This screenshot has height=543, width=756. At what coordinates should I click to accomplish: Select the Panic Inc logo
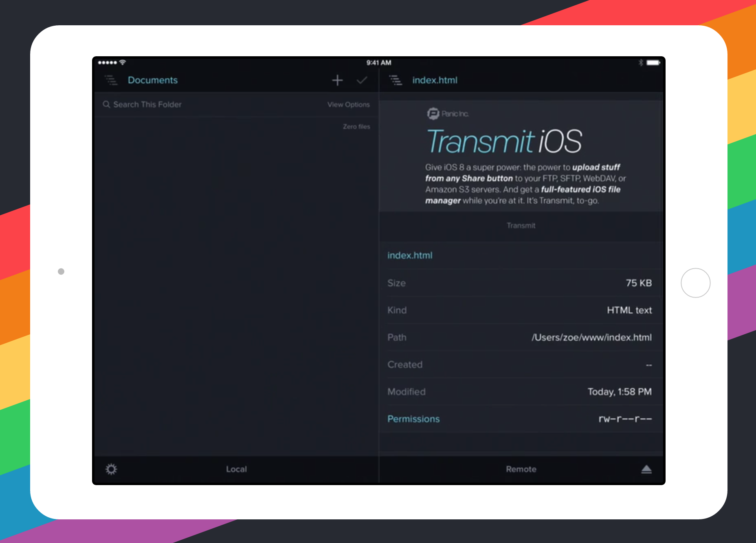(x=433, y=114)
